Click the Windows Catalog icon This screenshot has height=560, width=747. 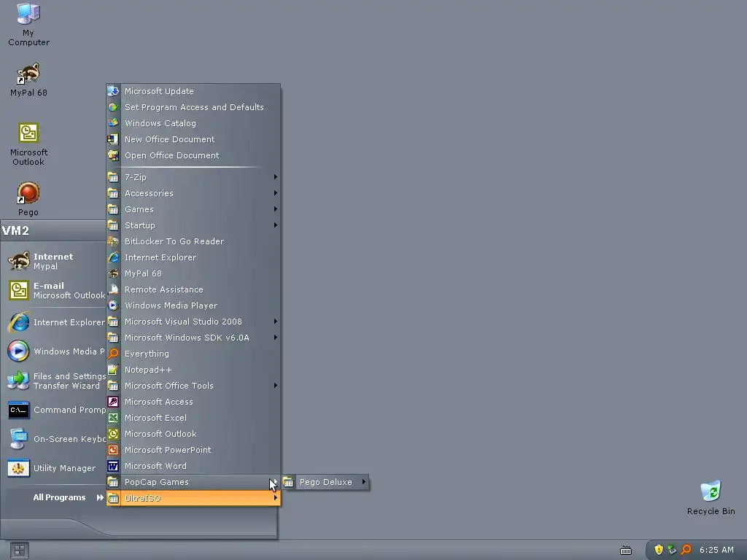coord(113,122)
